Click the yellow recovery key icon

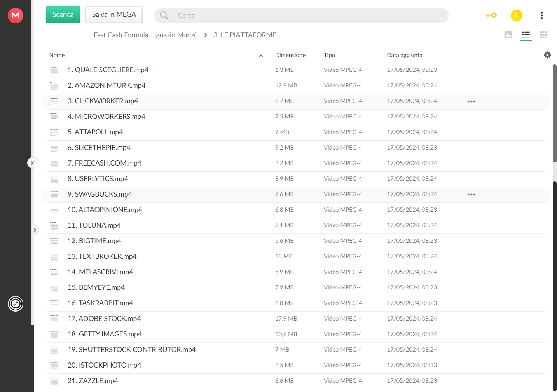[x=491, y=16]
